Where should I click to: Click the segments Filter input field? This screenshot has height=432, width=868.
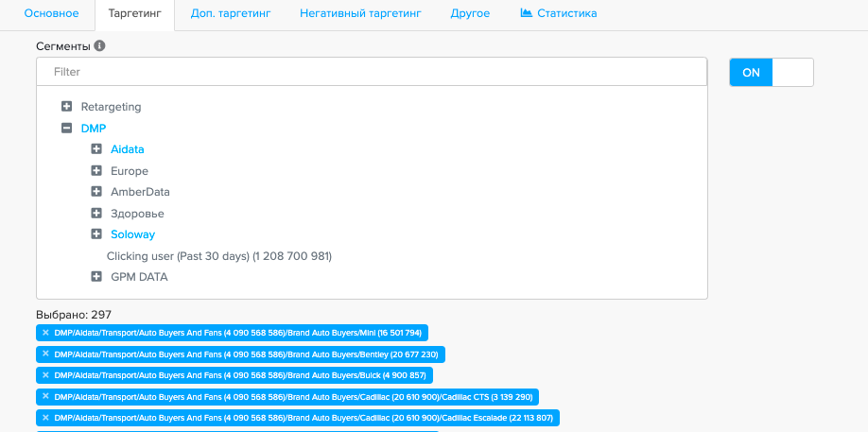(371, 72)
